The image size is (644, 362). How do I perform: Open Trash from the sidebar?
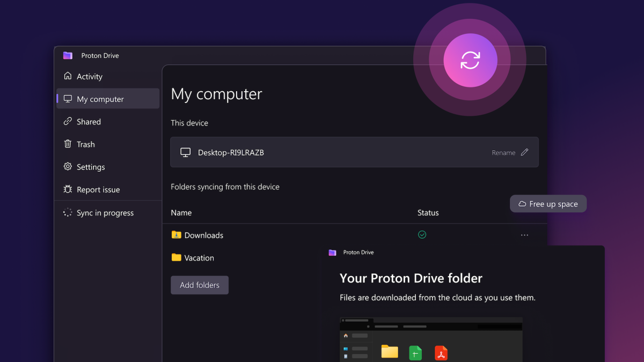pos(85,144)
